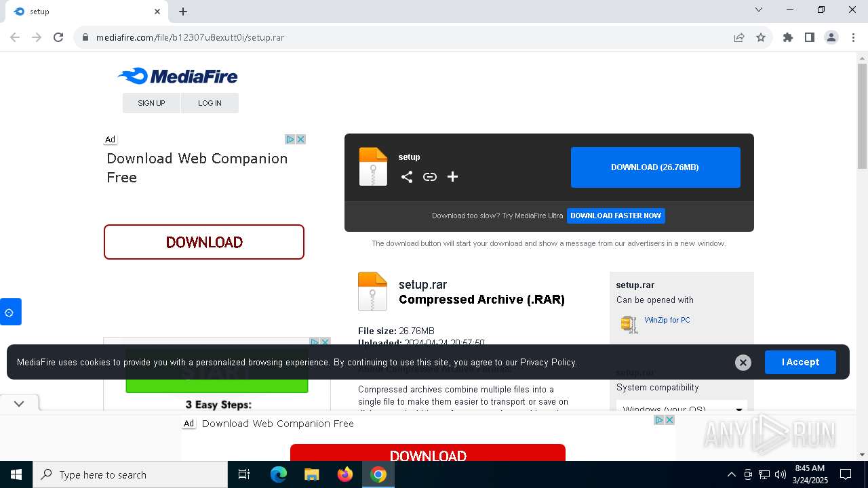Open volume control in system tray
Viewport: 868px width, 488px height.
tap(781, 474)
